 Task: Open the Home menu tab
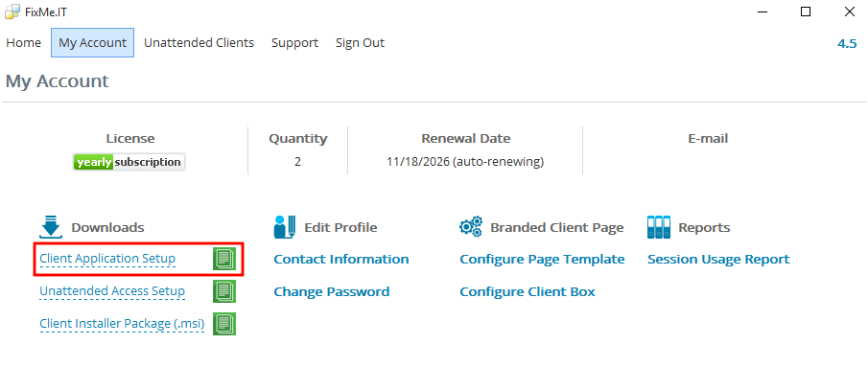click(23, 42)
